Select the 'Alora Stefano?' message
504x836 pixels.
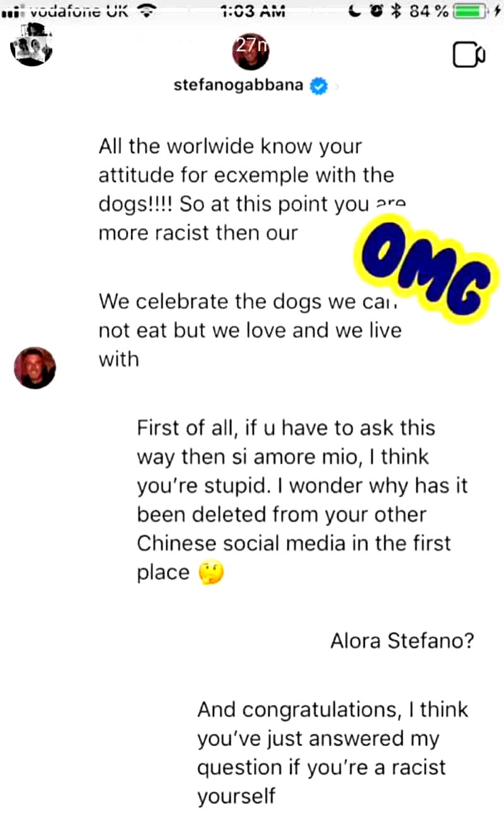pyautogui.click(x=403, y=641)
